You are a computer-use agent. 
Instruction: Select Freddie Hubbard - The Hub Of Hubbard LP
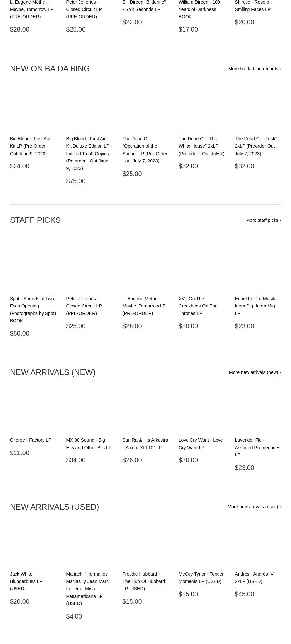click(x=144, y=581)
